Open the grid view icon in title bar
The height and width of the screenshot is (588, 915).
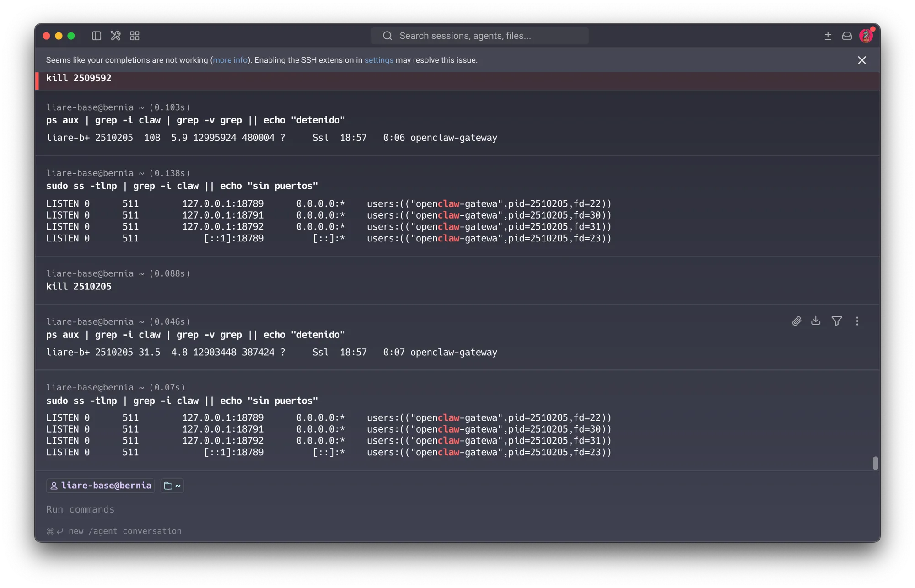(135, 36)
